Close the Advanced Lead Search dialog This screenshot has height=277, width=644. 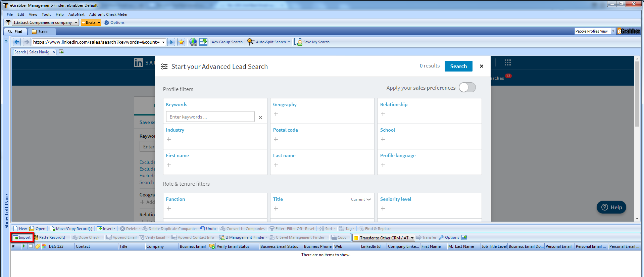coord(482,66)
